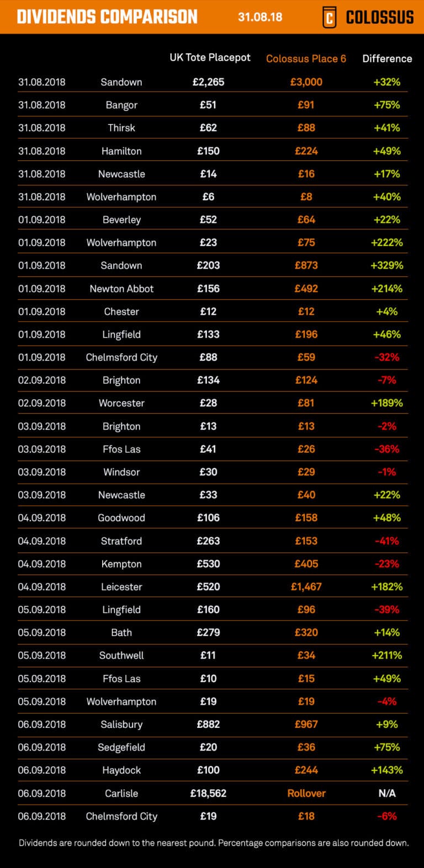
Task: Click the Difference column header
Action: pyautogui.click(x=387, y=58)
